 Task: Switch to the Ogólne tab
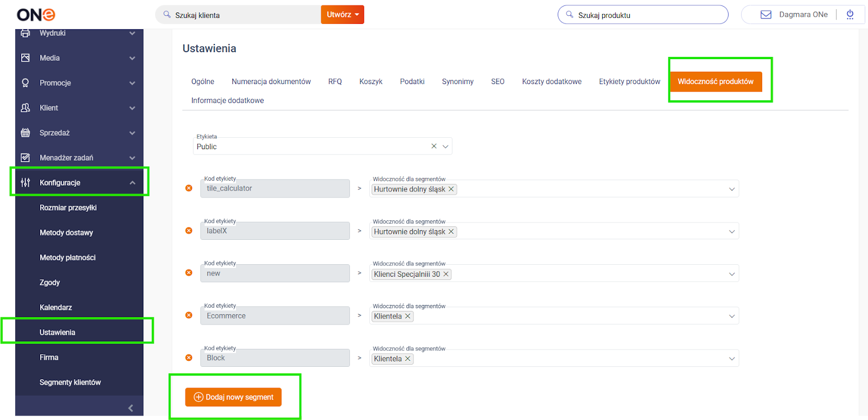pyautogui.click(x=203, y=81)
